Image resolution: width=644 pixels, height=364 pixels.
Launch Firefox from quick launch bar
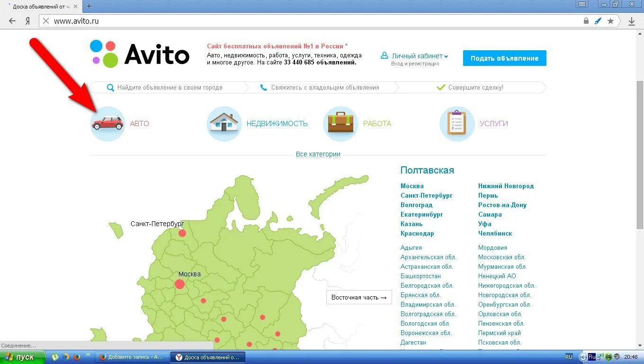pyautogui.click(x=76, y=357)
